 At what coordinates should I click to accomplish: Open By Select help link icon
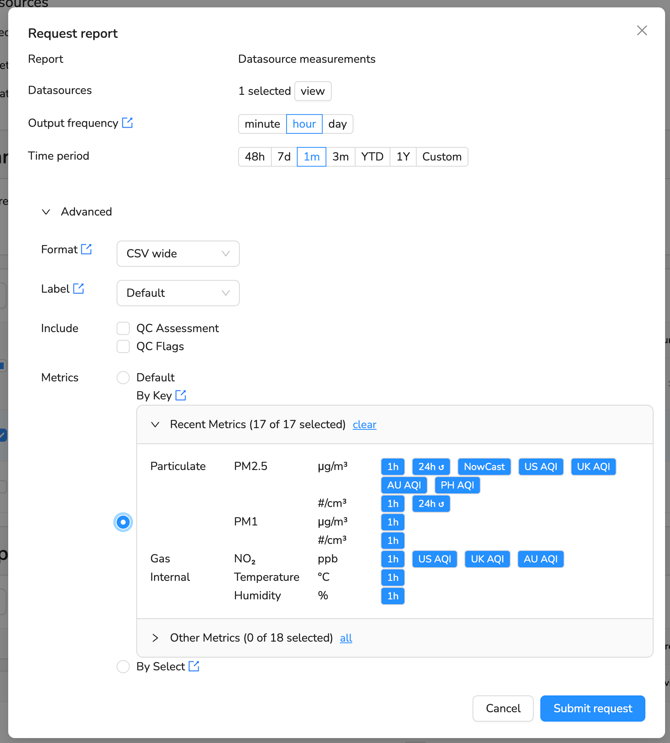click(194, 666)
